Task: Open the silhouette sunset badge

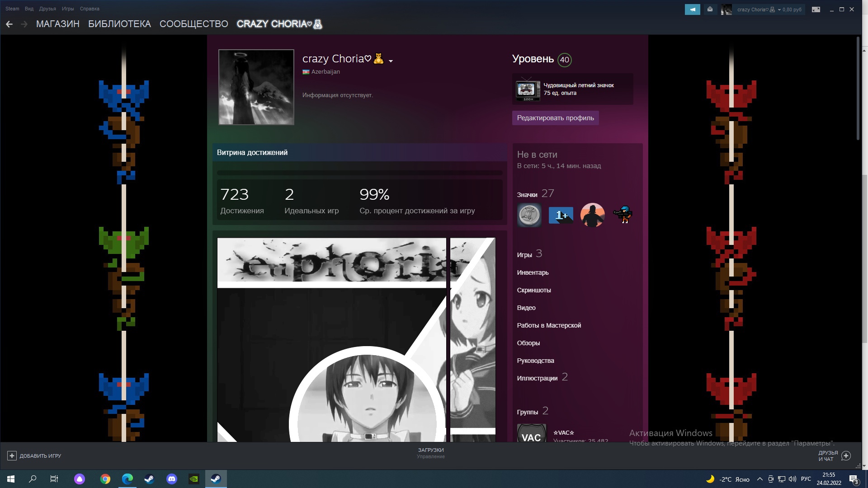Action: pos(592,215)
